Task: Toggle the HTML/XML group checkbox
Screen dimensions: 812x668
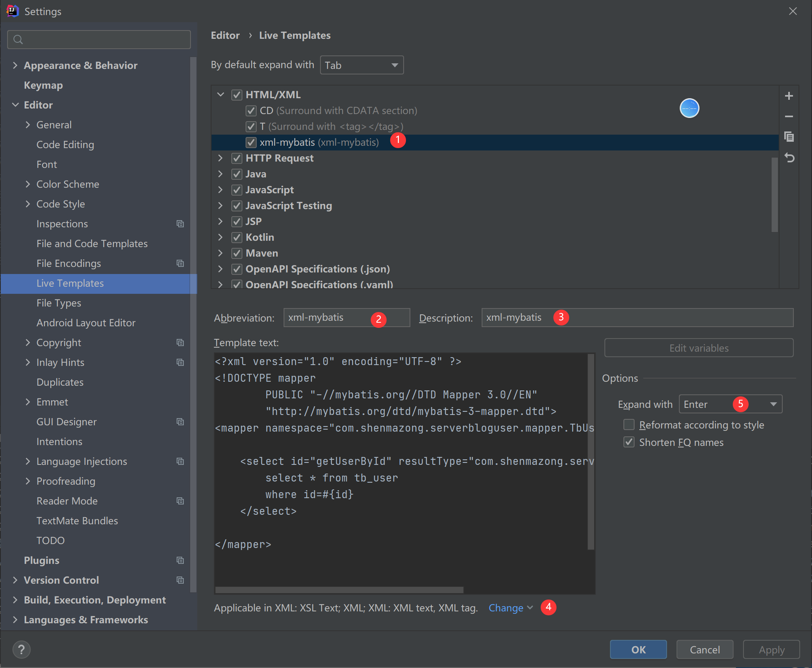Action: 237,95
